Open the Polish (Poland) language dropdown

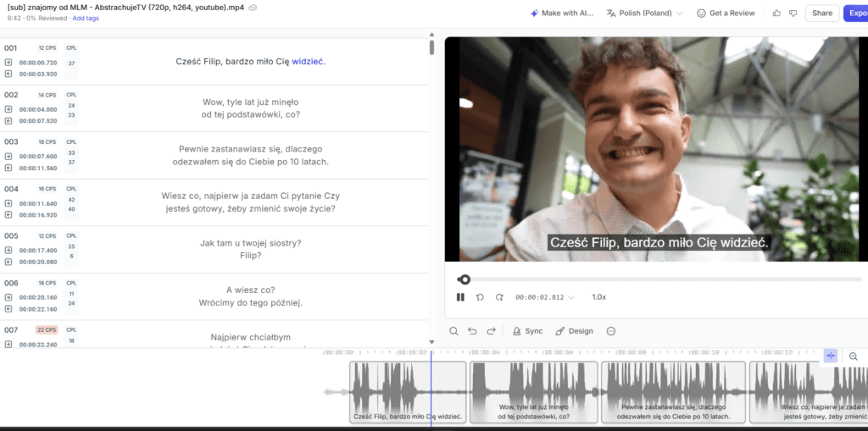(645, 14)
